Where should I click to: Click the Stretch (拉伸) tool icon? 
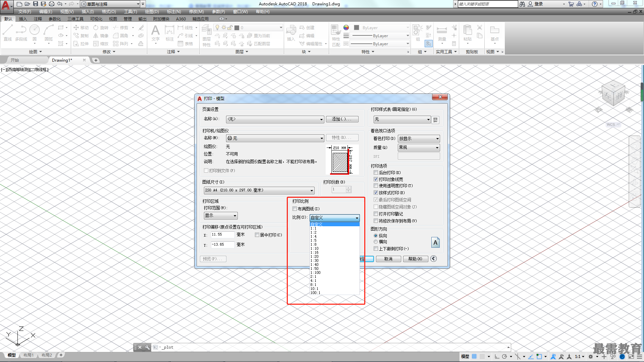[x=76, y=44]
